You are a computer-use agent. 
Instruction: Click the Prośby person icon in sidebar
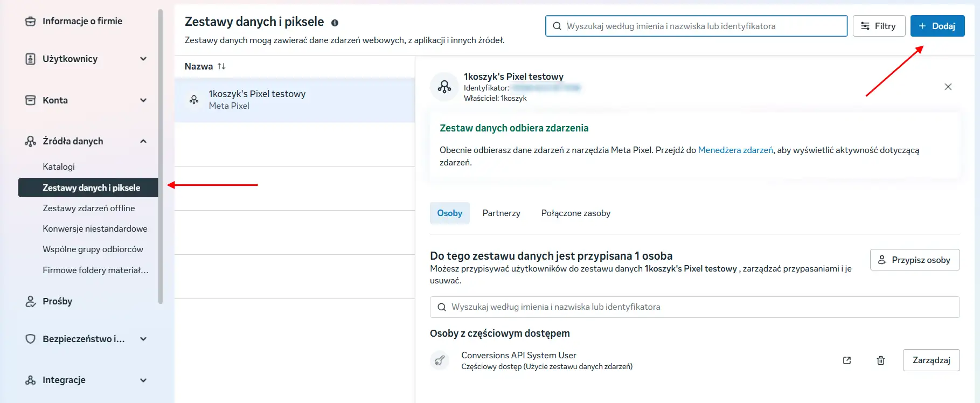pos(31,301)
